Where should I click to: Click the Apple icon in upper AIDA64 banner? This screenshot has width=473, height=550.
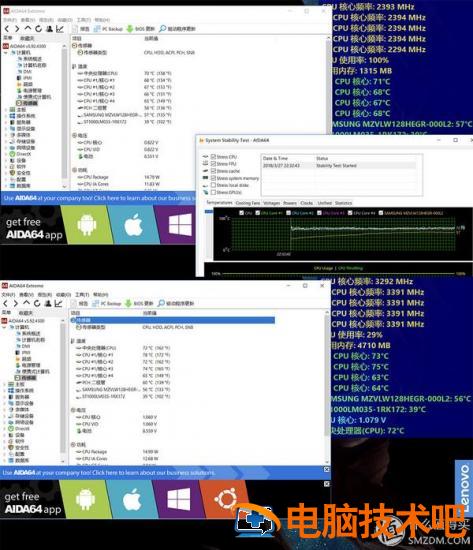click(133, 225)
